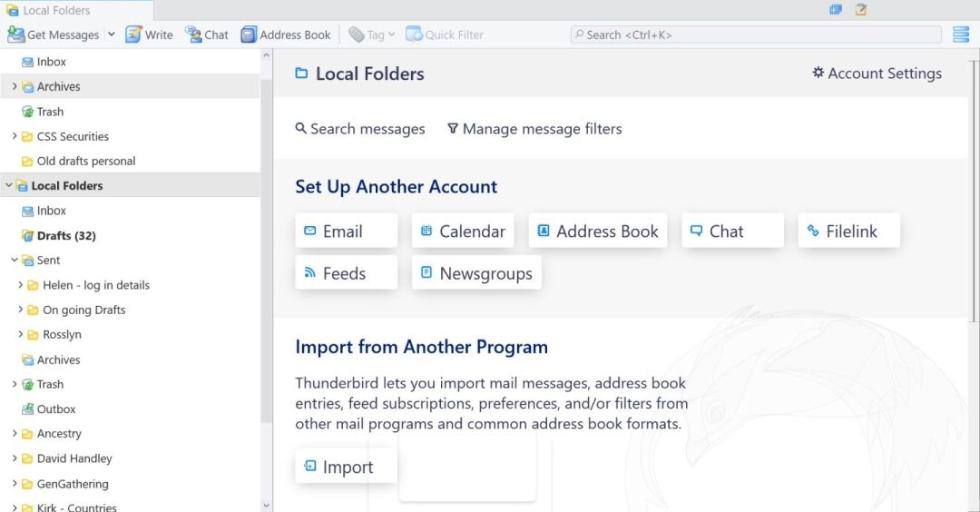The width and height of the screenshot is (980, 512).
Task: Switch to the Local Folders tab
Action: [56, 10]
